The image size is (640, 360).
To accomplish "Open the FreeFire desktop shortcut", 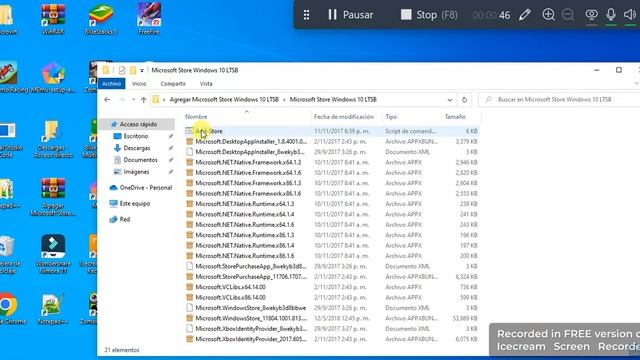I will 149,19.
